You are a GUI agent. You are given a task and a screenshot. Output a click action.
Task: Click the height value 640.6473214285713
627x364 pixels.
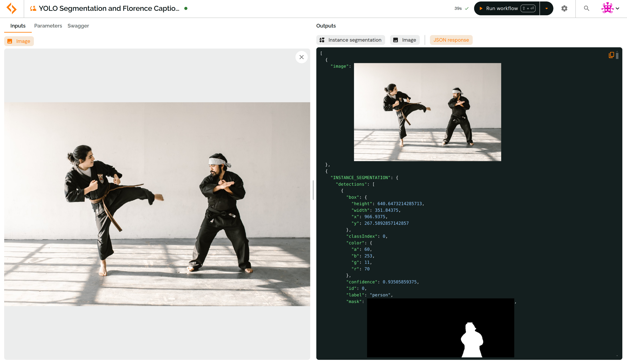click(400, 204)
